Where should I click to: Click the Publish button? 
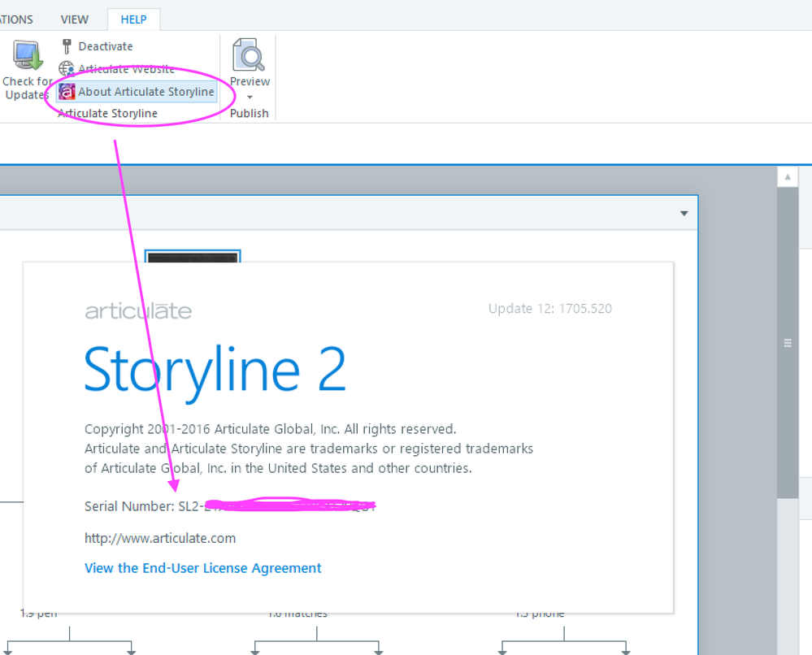click(249, 114)
